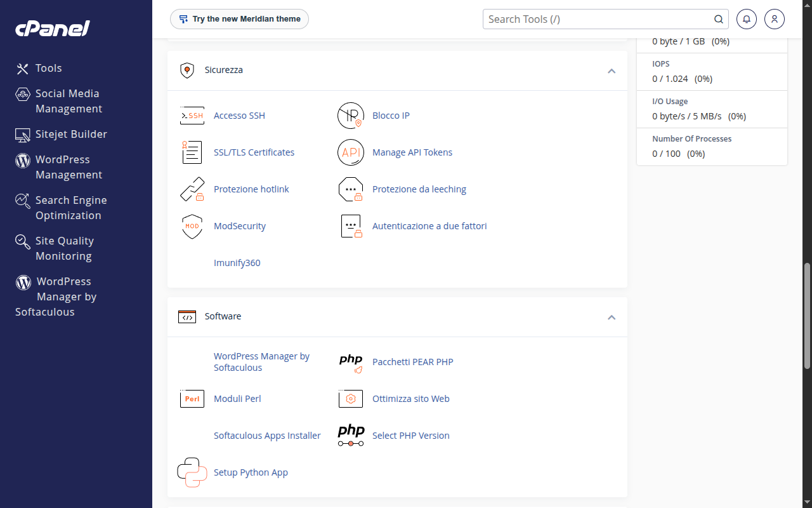
Task: Click the cPanel logo
Action: click(x=53, y=29)
